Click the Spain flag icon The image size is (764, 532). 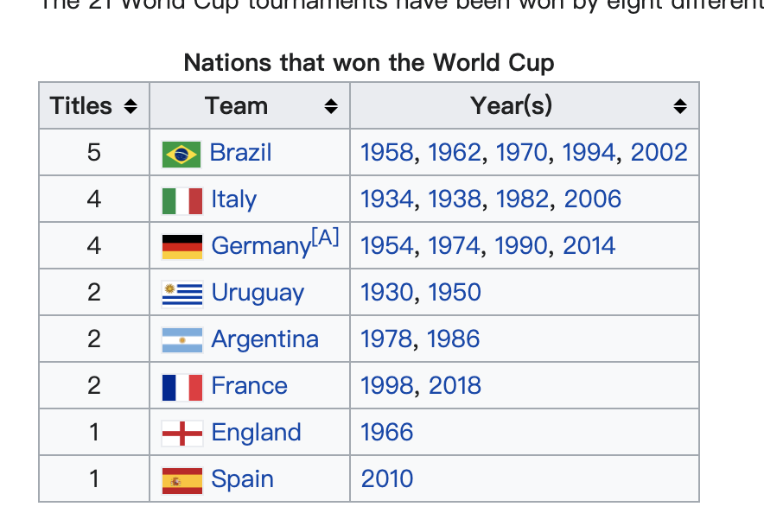[181, 481]
